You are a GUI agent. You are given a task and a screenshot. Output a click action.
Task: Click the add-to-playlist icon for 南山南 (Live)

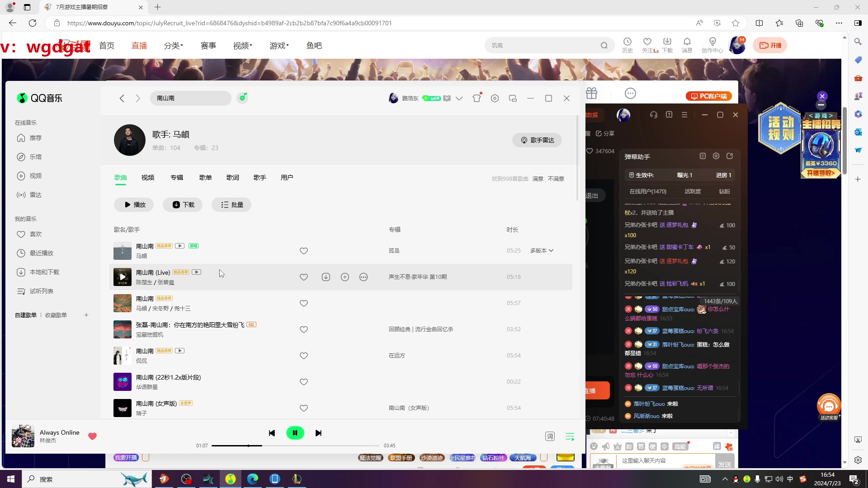(x=344, y=277)
